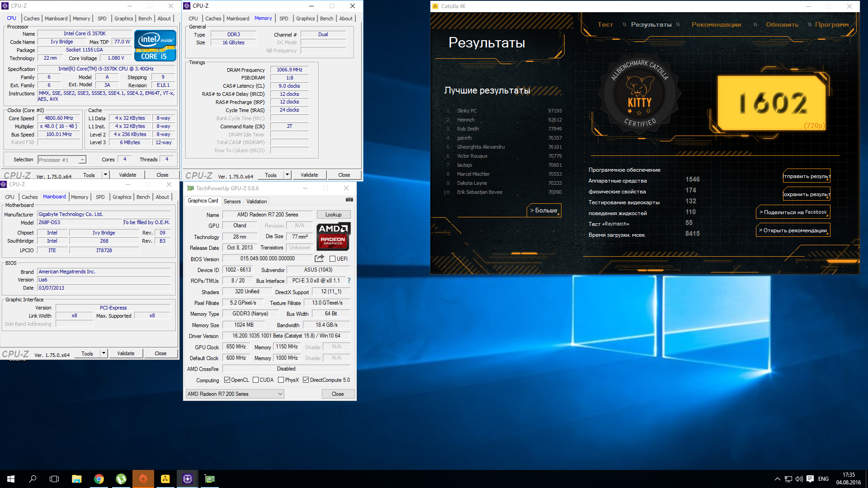Toggle the OpenCL checkbox in GPU-Z
Screen dimensions: 868x488
click(227, 380)
